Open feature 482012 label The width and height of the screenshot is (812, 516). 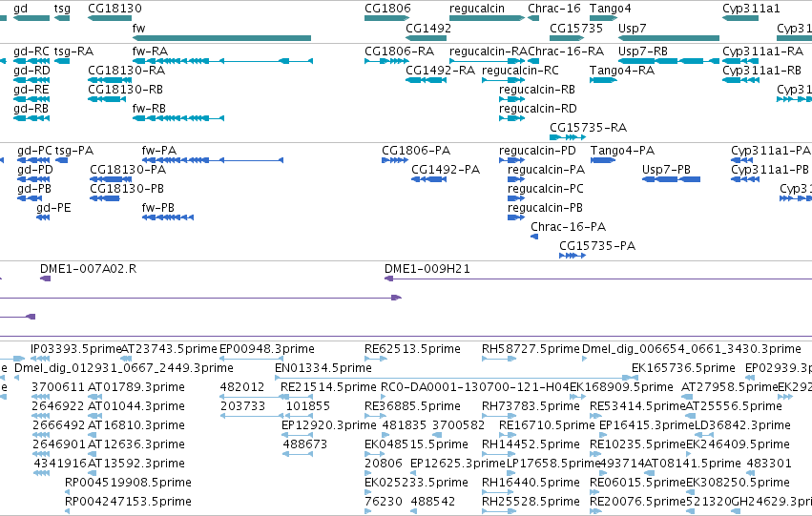point(241,387)
